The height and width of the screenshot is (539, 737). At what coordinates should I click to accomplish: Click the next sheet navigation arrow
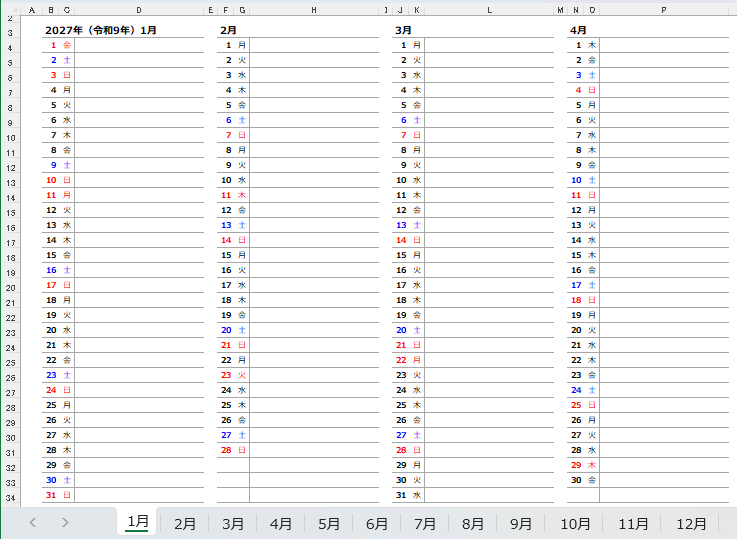click(65, 522)
